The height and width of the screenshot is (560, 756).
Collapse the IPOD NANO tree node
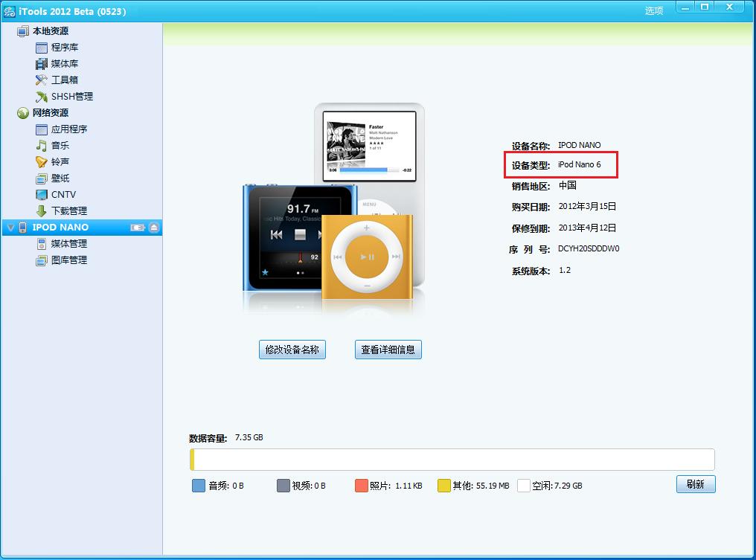tap(10, 228)
